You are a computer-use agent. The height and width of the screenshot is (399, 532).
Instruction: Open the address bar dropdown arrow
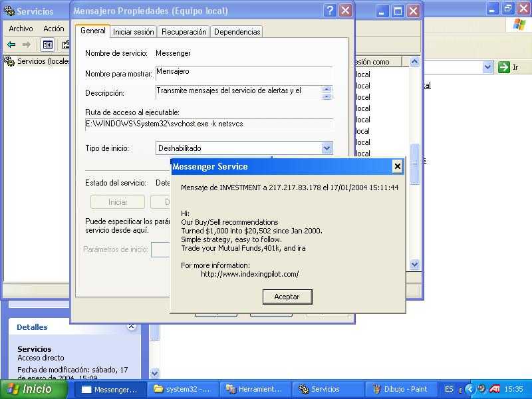click(488, 67)
